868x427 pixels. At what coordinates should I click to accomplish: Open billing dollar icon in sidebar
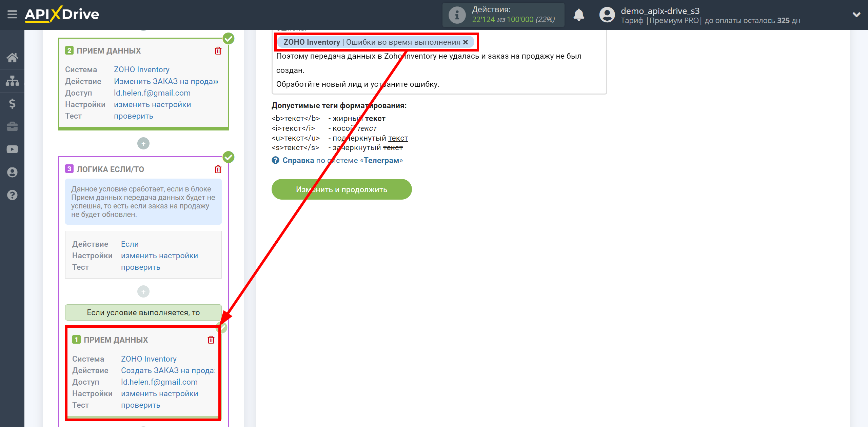coord(12,103)
